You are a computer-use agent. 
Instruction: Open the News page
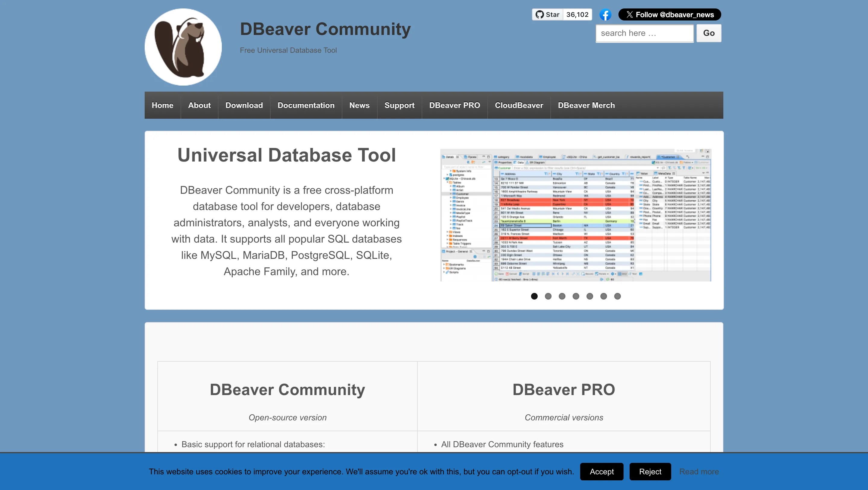point(359,105)
